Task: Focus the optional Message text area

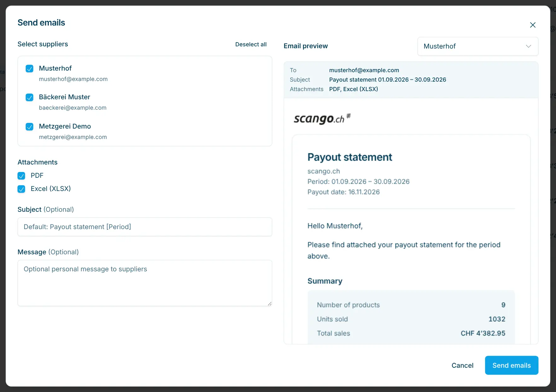Action: click(x=145, y=283)
